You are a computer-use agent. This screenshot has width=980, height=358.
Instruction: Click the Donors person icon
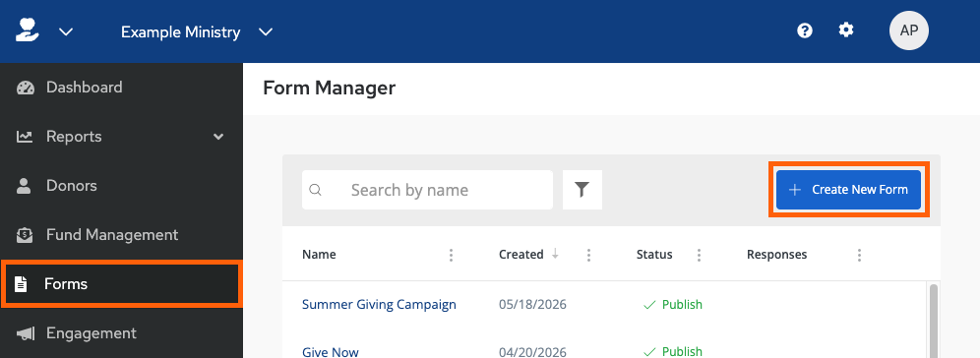click(x=24, y=186)
